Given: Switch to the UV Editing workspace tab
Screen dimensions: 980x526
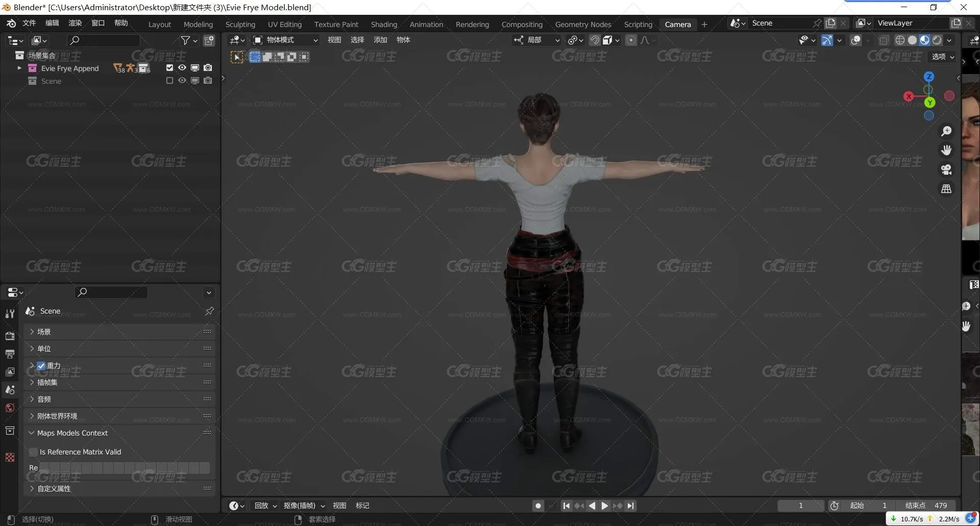Looking at the screenshot, I should coord(285,25).
